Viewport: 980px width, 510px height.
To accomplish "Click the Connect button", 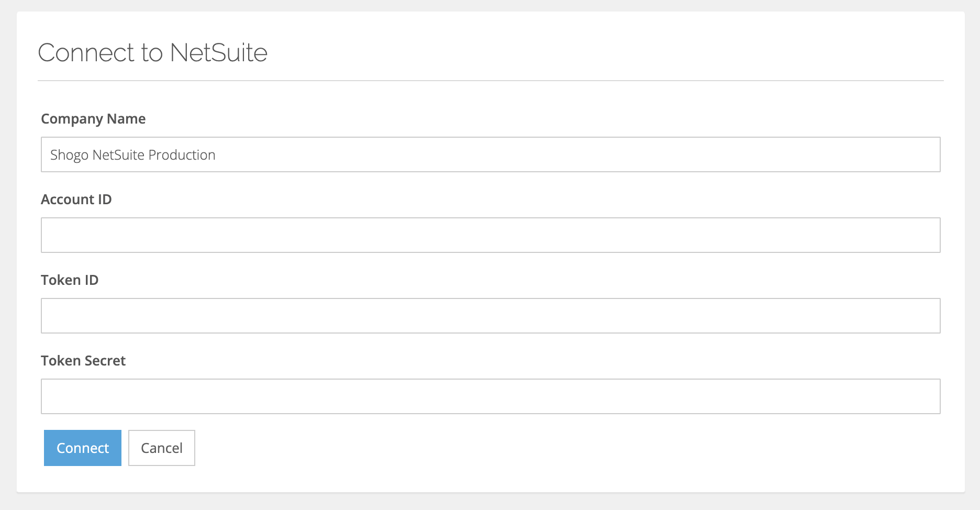I will click(x=83, y=448).
